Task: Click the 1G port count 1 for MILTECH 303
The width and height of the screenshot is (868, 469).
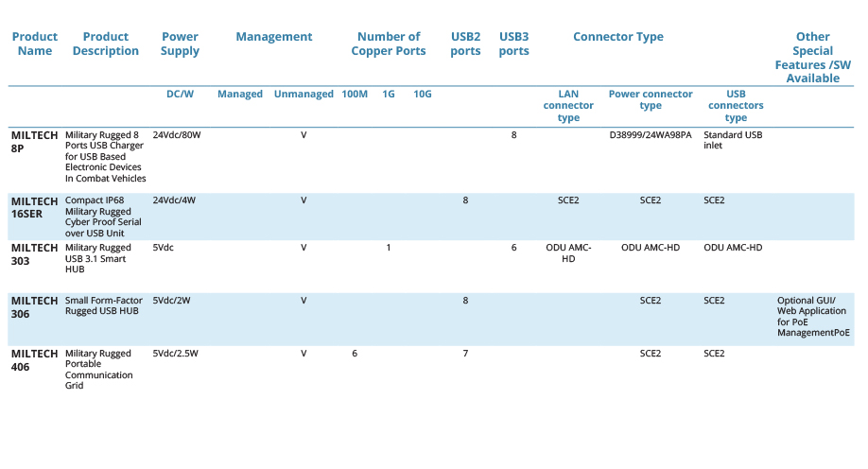Action: click(389, 248)
